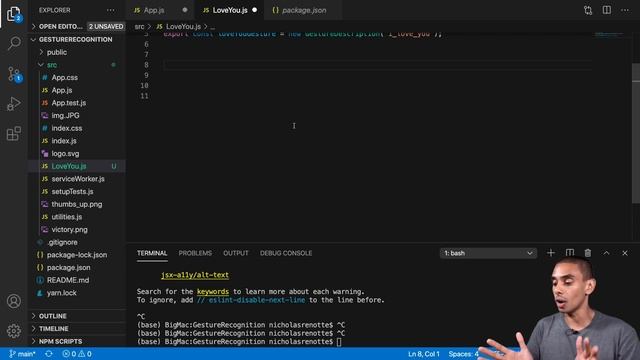The image size is (640, 360).
Task: Create a new terminal with plus icon
Action: (x=551, y=253)
